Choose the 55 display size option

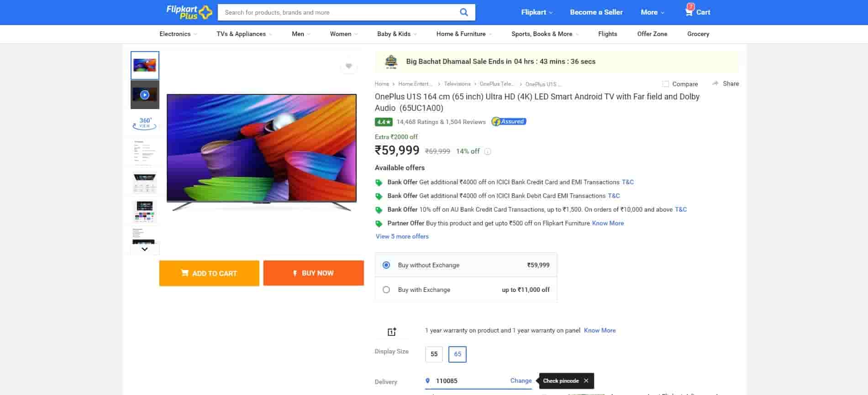click(x=434, y=354)
